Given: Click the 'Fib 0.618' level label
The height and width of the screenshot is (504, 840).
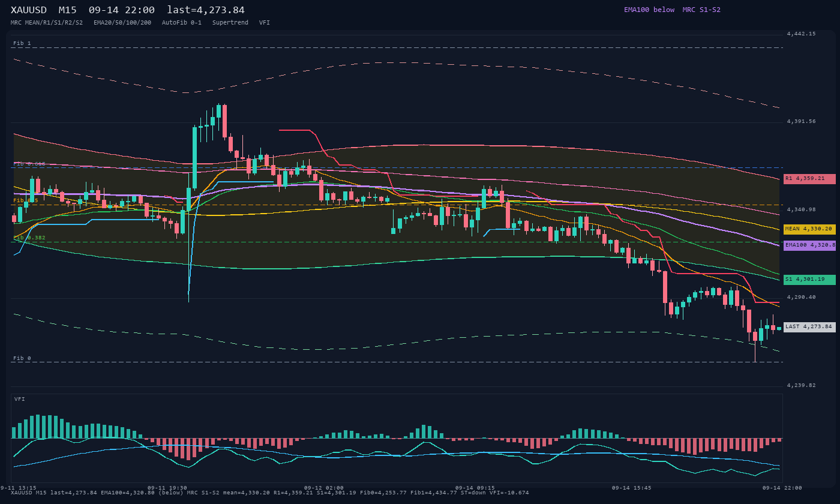Looking at the screenshot, I should point(29,164).
